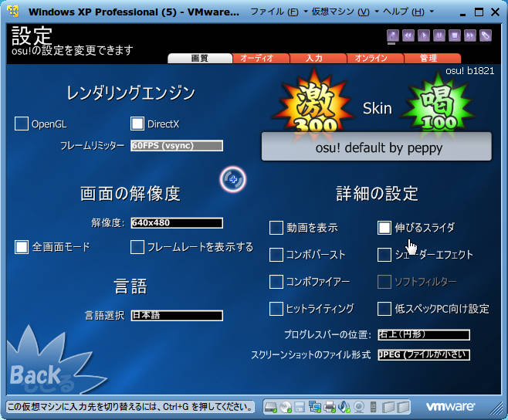Open the 言語選択 日本語 dropdown
This screenshot has height=420, width=508.
[177, 315]
